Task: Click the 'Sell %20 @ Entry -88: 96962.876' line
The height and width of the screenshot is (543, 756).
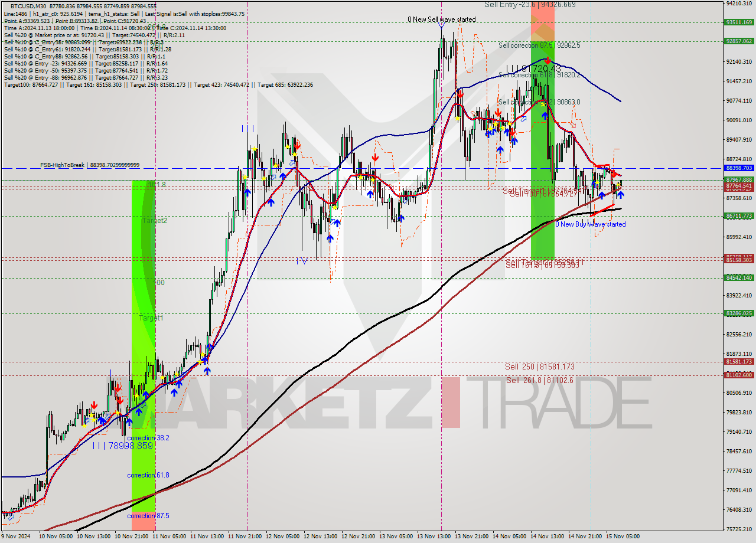Action: pyautogui.click(x=86, y=78)
